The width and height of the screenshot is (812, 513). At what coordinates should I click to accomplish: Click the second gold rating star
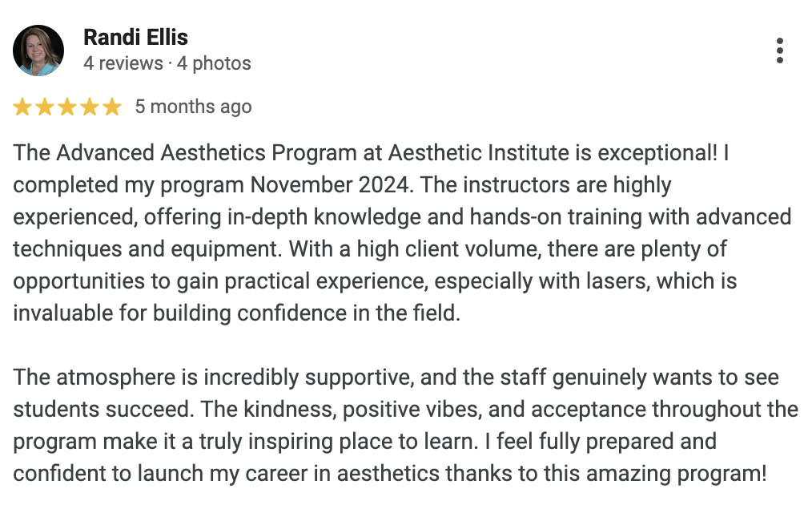coord(45,107)
